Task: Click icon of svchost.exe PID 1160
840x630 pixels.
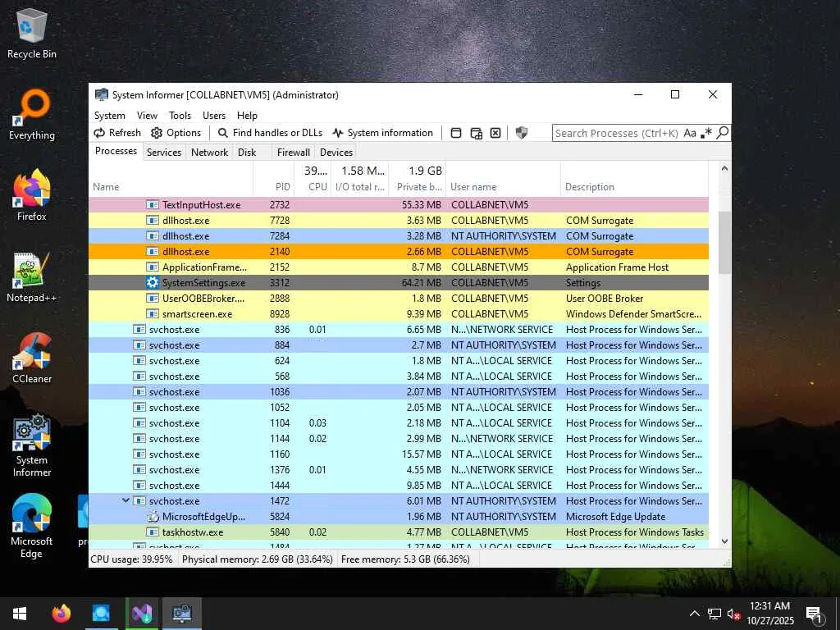Action: pyautogui.click(x=139, y=454)
